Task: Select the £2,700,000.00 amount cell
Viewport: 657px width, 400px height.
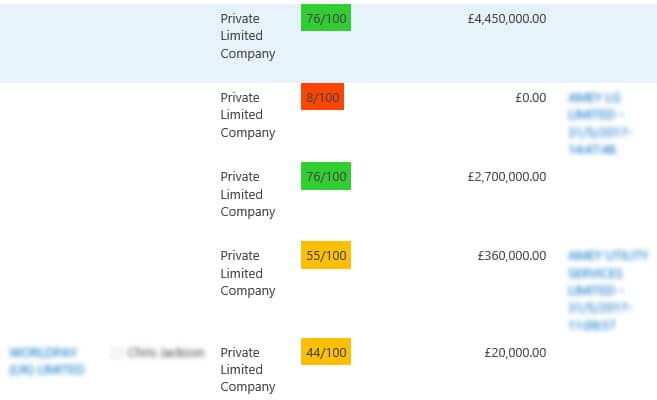Action: (507, 177)
